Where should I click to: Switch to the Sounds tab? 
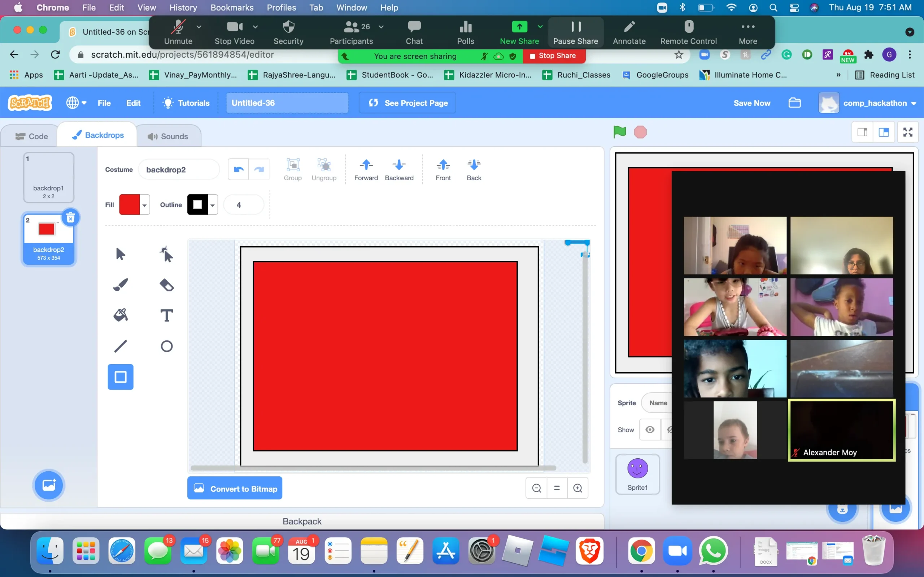click(x=169, y=136)
